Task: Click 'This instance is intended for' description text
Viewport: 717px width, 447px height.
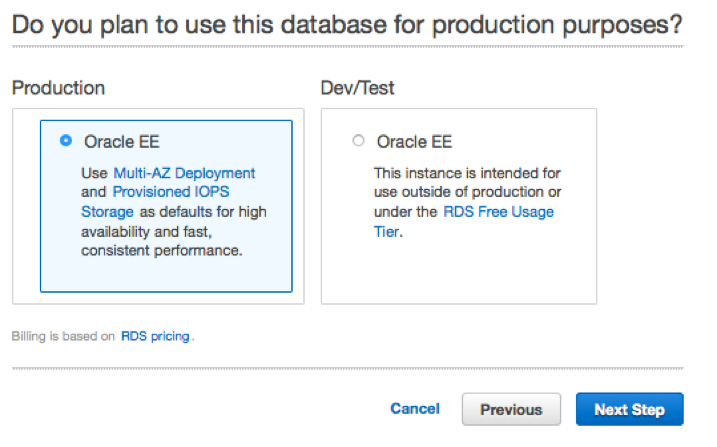Action: click(x=467, y=173)
